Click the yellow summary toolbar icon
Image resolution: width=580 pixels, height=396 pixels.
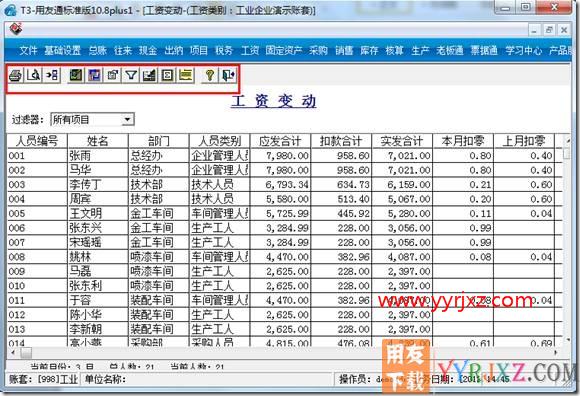[186, 75]
